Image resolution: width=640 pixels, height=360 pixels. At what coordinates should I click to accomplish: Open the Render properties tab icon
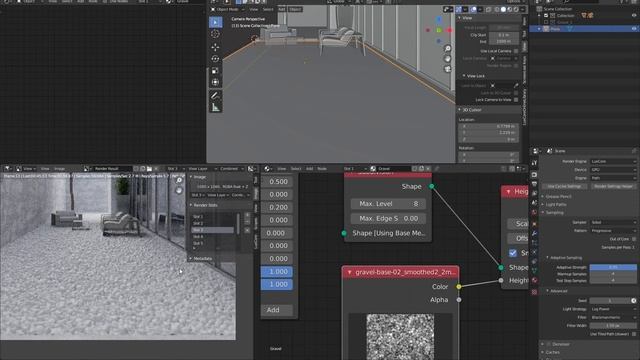535,175
